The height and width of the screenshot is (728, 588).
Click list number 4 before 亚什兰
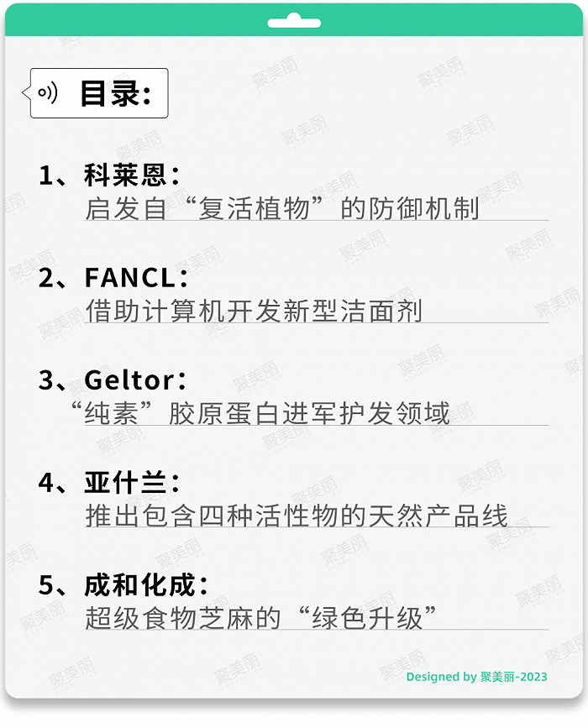click(x=47, y=483)
